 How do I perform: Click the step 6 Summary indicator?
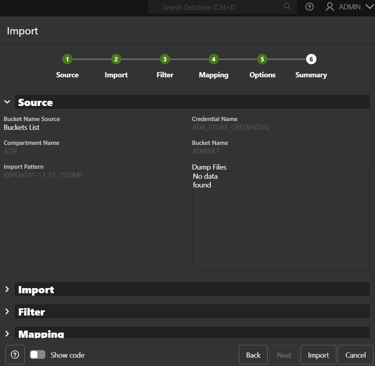click(x=311, y=59)
